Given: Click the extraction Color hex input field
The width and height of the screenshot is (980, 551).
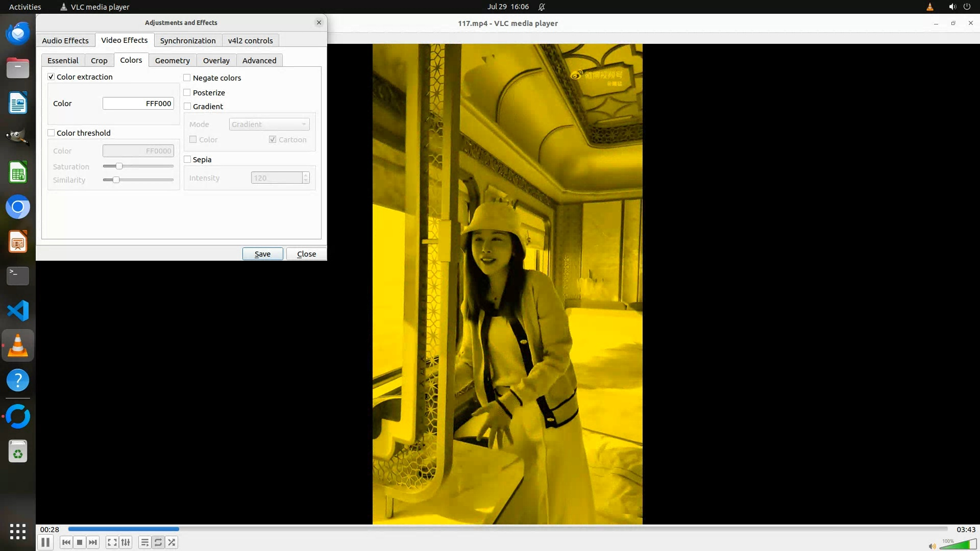Looking at the screenshot, I should click(138, 104).
